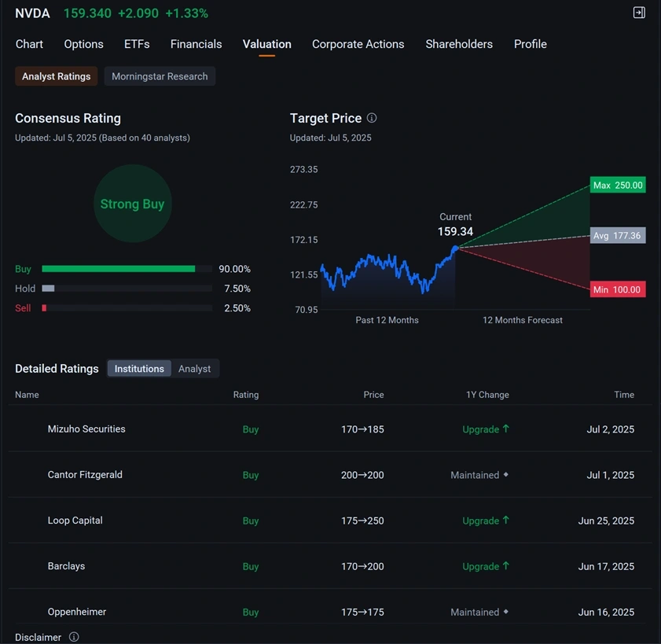
Task: Click the Disclaimer info icon
Action: [74, 637]
